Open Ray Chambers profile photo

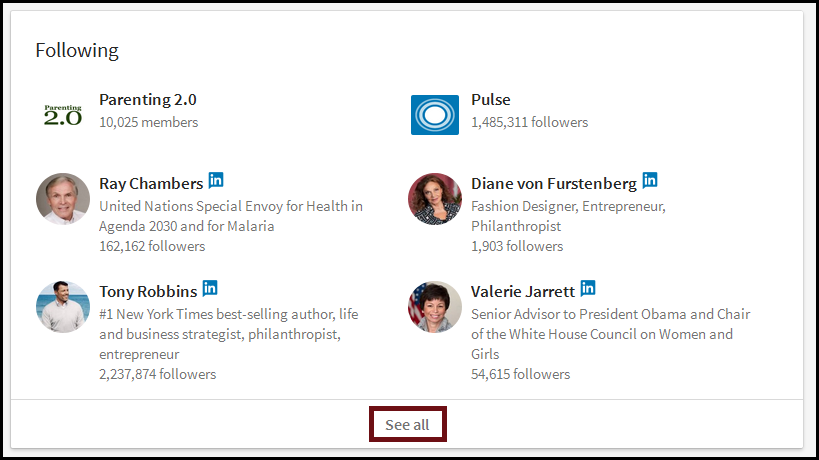click(62, 198)
